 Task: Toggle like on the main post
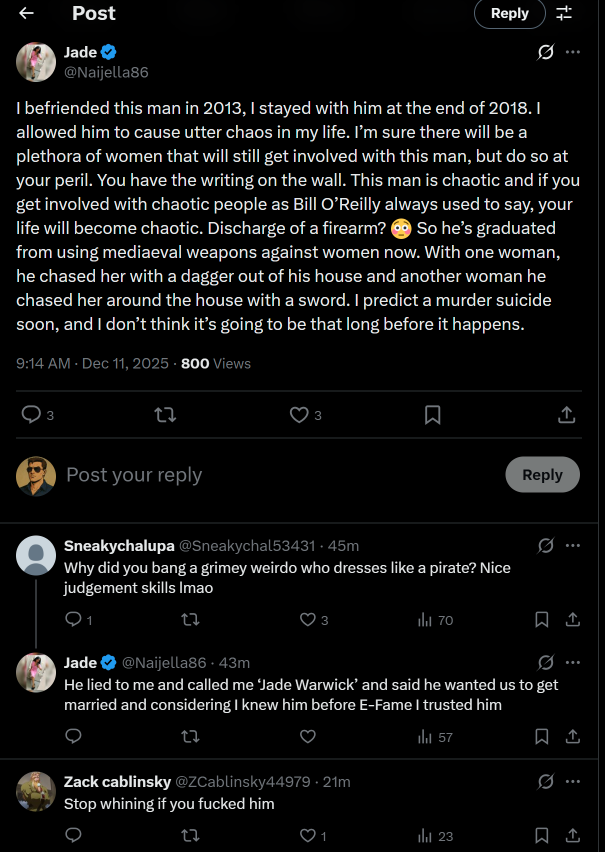[299, 414]
